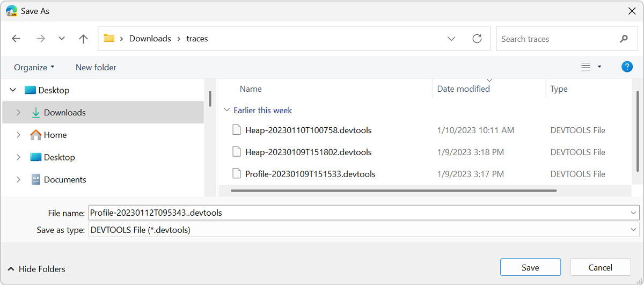The width and height of the screenshot is (644, 285).
Task: Click the search magnifier icon
Action: click(x=624, y=39)
